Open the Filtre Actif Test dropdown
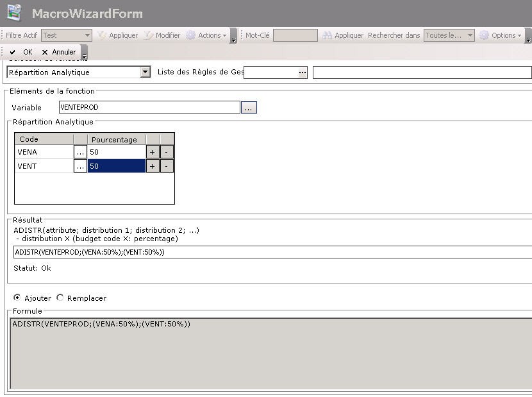The height and width of the screenshot is (397, 532). (87, 35)
